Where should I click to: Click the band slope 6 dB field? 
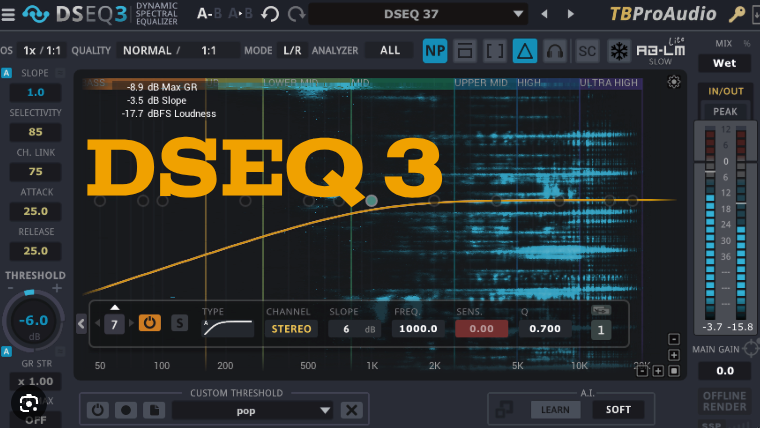coord(355,329)
